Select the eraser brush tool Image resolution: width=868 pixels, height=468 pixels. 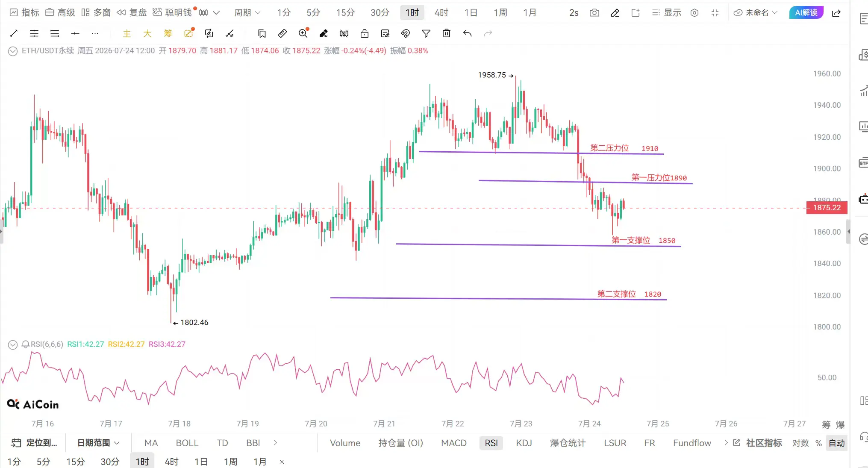324,33
